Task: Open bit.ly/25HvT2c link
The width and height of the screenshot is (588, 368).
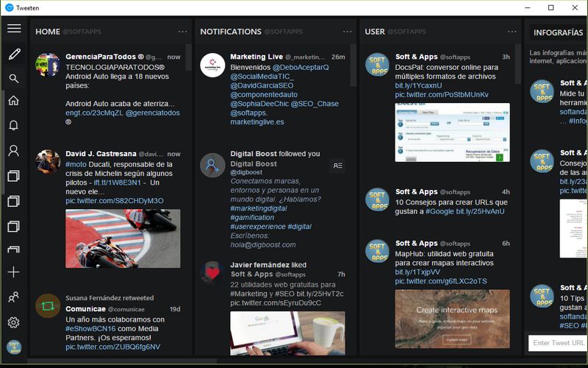Action: pos(320,294)
